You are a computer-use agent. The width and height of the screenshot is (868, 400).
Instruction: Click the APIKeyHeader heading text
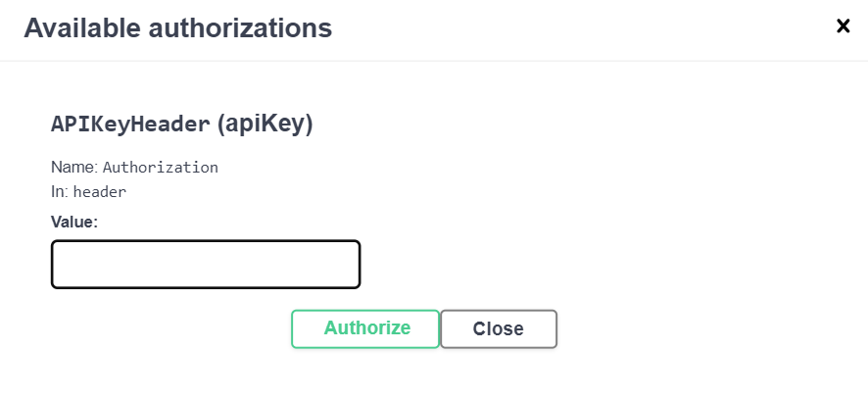coord(130,125)
